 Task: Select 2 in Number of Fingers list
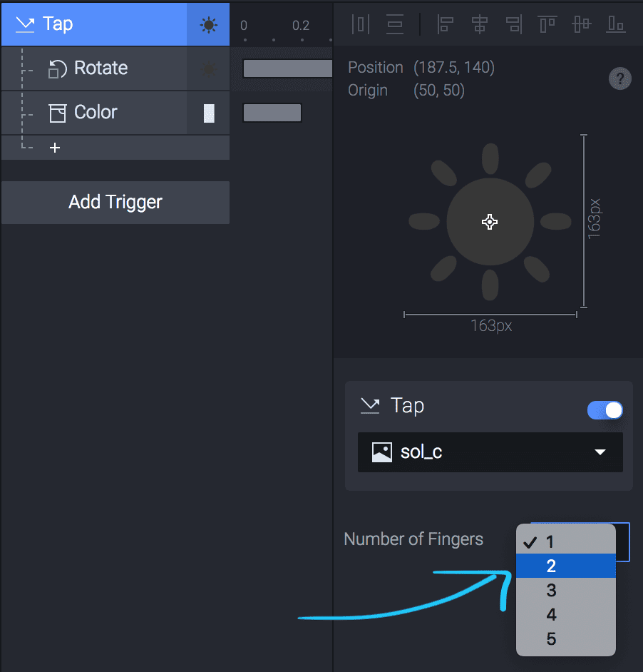pyautogui.click(x=565, y=566)
